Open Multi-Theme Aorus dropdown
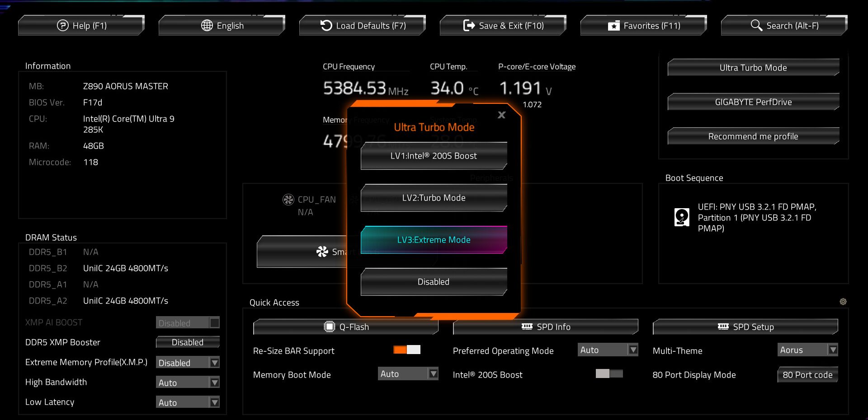The width and height of the screenshot is (868, 420). pyautogui.click(x=808, y=350)
